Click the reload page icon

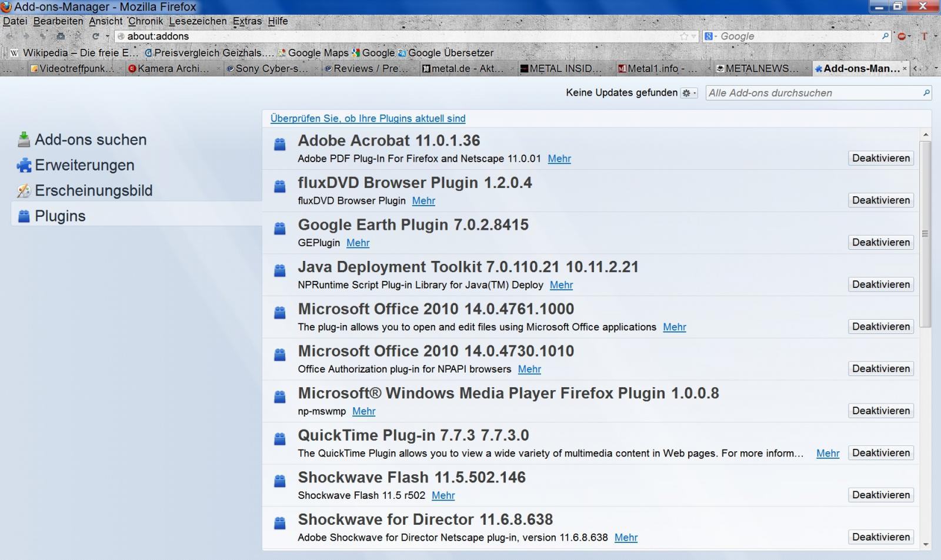(95, 36)
